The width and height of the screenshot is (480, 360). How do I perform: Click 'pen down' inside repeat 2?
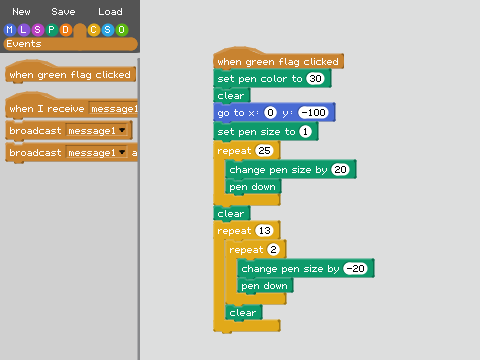tap(265, 286)
